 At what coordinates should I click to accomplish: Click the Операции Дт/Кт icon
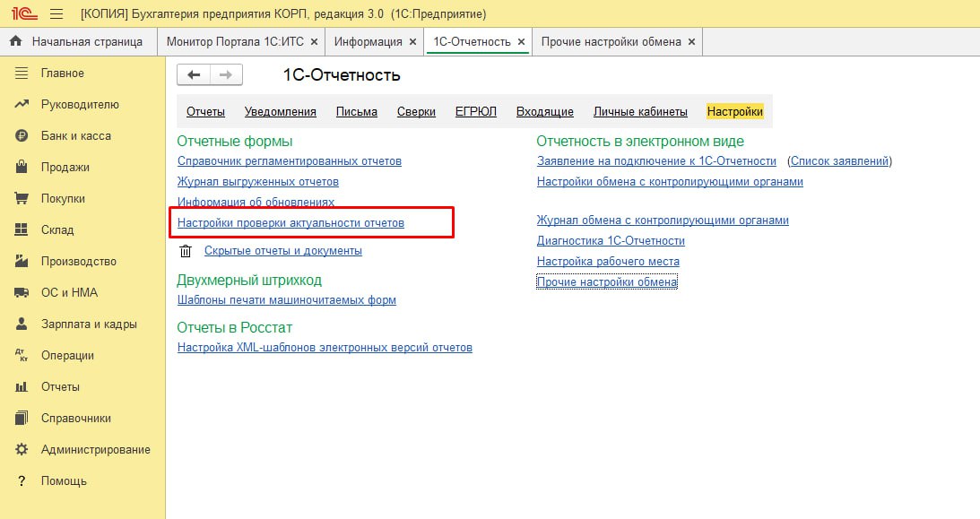[x=22, y=355]
